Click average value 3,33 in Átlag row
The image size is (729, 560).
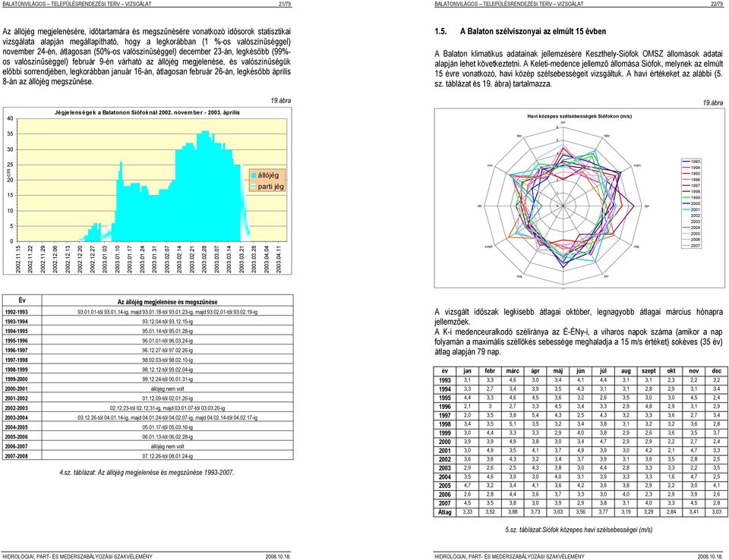(x=467, y=511)
